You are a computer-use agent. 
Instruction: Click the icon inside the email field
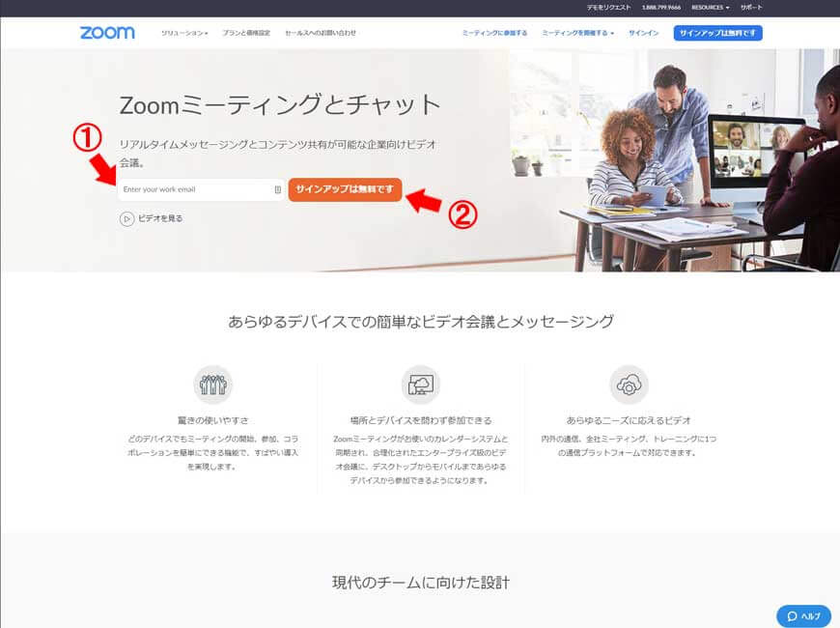[x=277, y=189]
